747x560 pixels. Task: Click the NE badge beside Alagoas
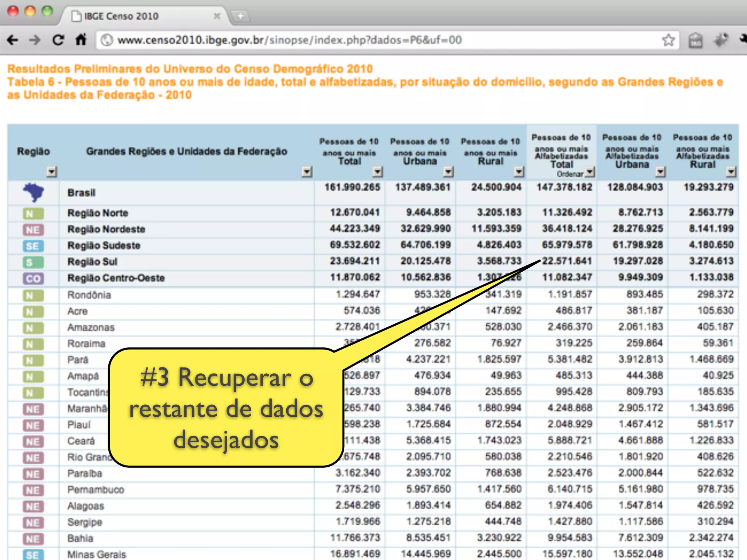tap(33, 506)
